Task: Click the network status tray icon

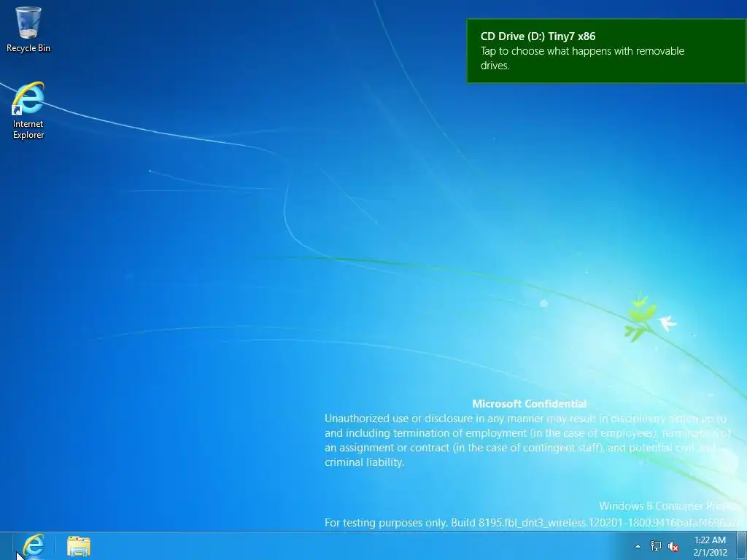Action: click(656, 546)
